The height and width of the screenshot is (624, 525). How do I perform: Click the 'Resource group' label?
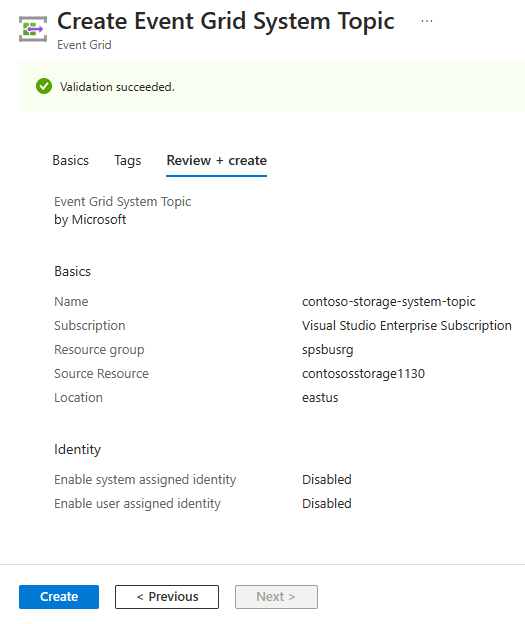point(99,350)
